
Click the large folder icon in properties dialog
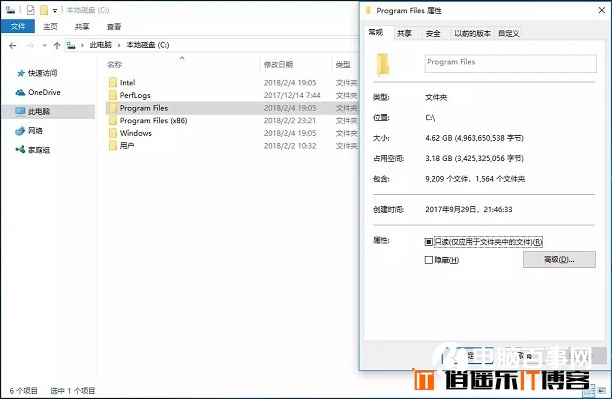coord(383,64)
